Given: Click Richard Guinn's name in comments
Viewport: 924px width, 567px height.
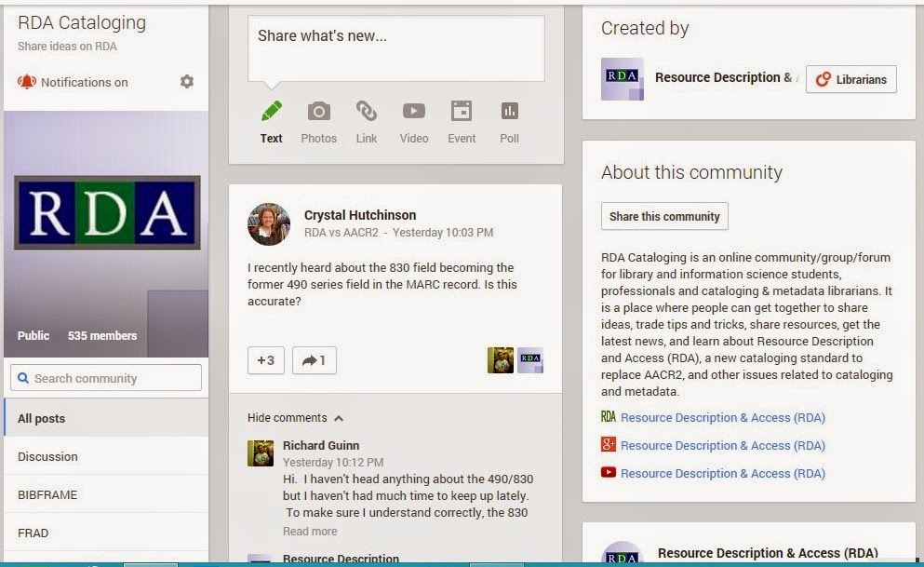Looking at the screenshot, I should coord(321,445).
